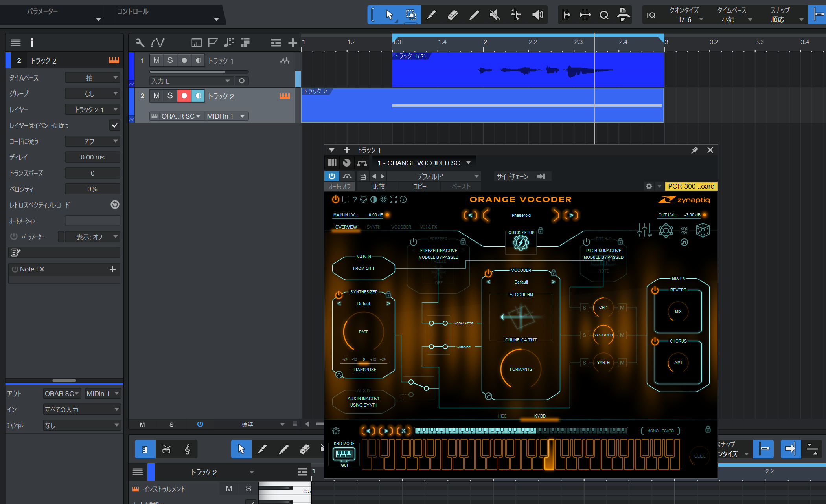Select the Split (knife) tool
Viewport: 826px width, 504px height.
(x=431, y=15)
